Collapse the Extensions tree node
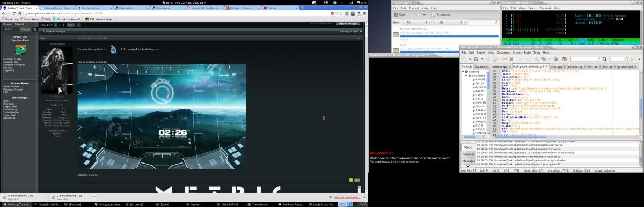This screenshot has width=644, height=207. coord(465,76)
